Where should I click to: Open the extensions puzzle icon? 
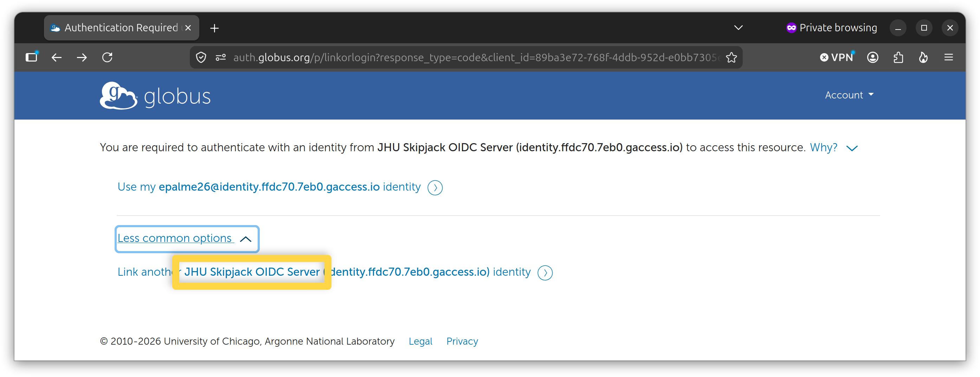[x=898, y=58]
